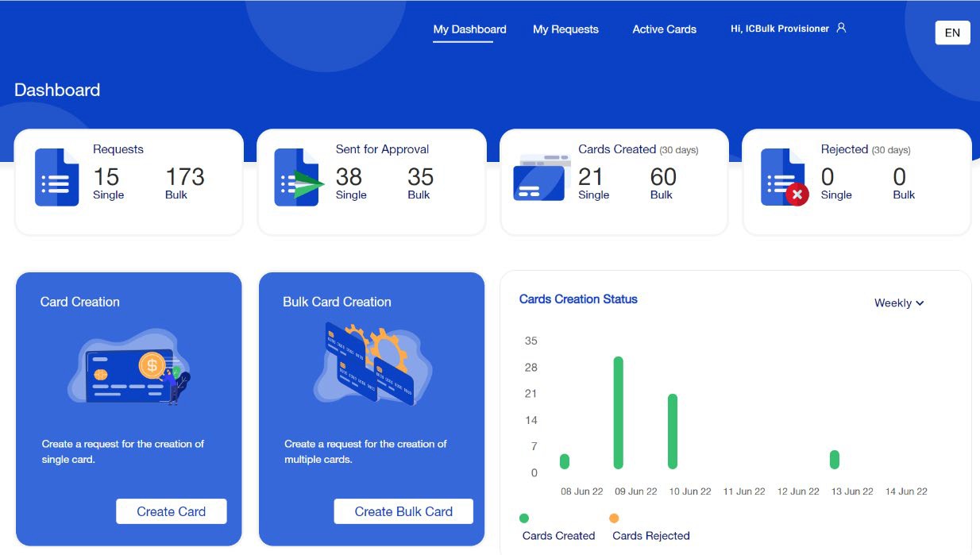Viewport: 980px width, 555px height.
Task: Click the Requests document icon
Action: coord(56,178)
